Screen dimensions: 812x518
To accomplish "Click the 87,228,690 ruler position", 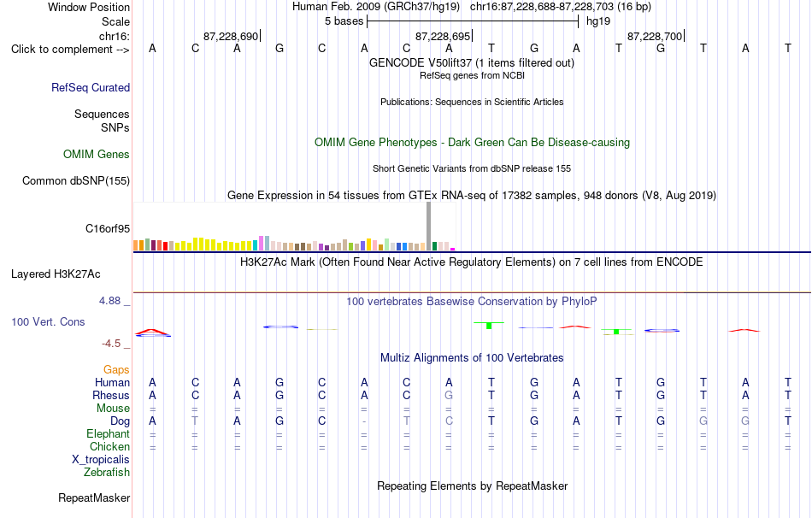I will click(231, 36).
